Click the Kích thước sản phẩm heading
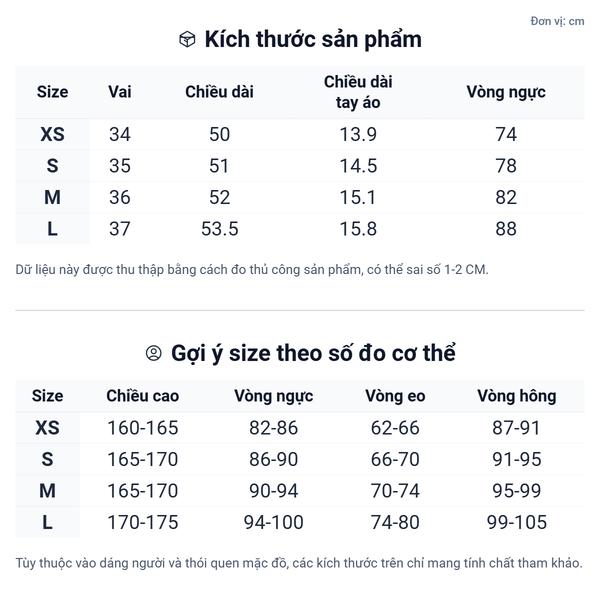The height and width of the screenshot is (600, 600). pos(313,40)
